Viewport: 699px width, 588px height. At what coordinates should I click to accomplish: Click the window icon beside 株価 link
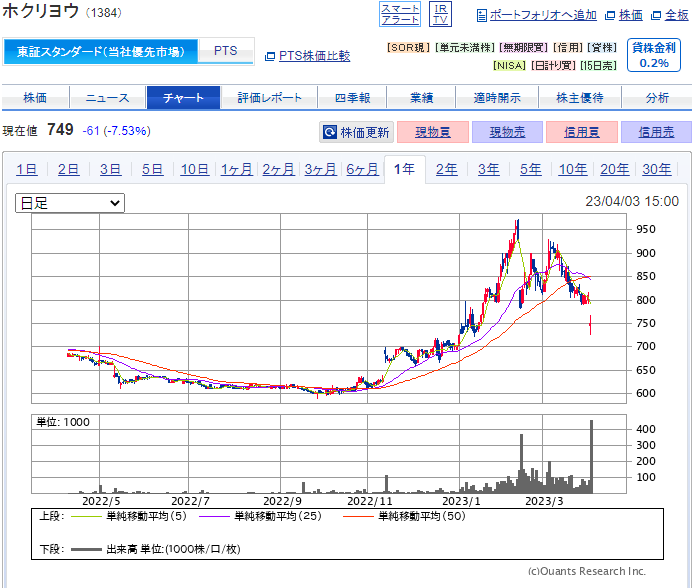(x=610, y=16)
